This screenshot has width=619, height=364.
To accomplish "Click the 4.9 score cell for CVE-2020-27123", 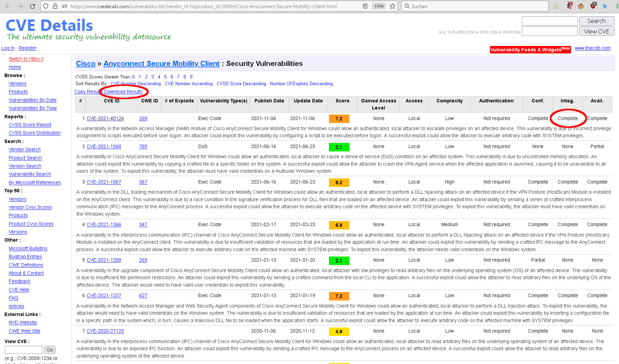I will click(339, 332).
